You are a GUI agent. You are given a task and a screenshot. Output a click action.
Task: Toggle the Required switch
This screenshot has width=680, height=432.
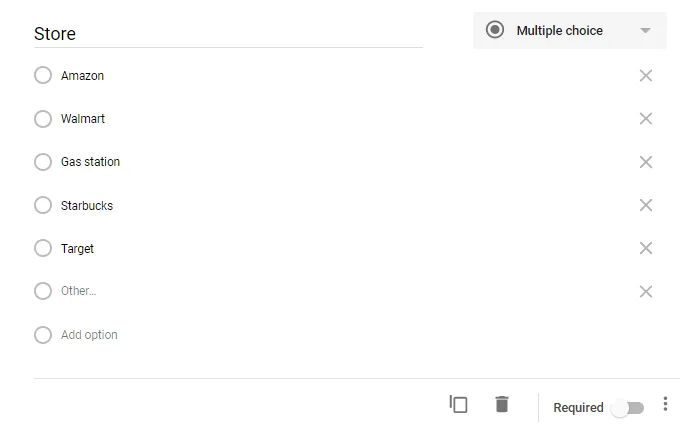coord(629,407)
